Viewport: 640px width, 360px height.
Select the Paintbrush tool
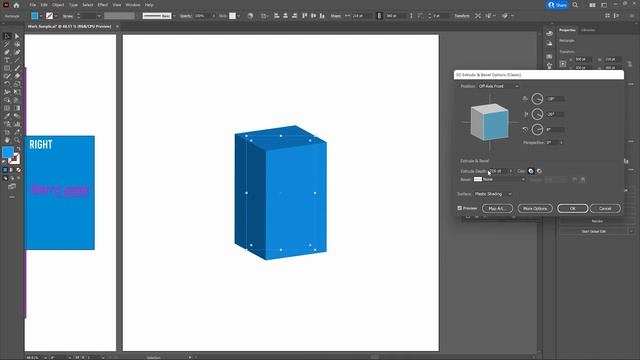[17, 68]
